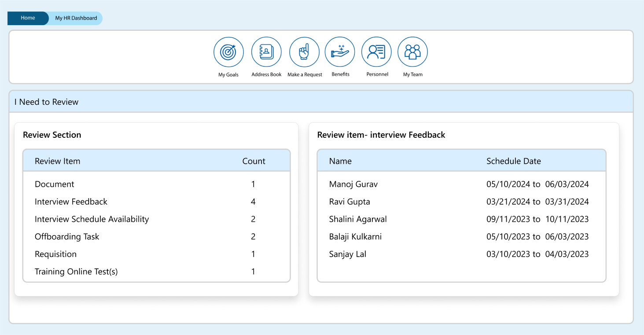Open the My Goals target icon

coord(228,52)
